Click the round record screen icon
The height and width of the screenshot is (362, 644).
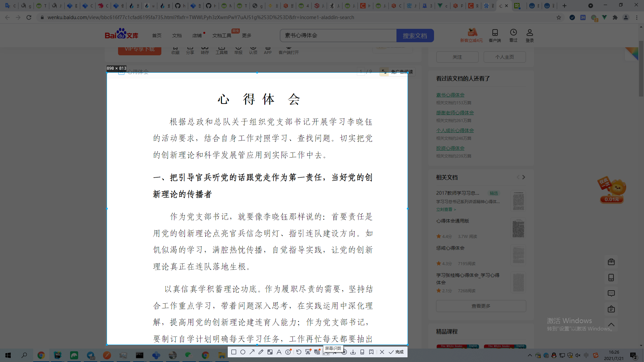pos(344,352)
